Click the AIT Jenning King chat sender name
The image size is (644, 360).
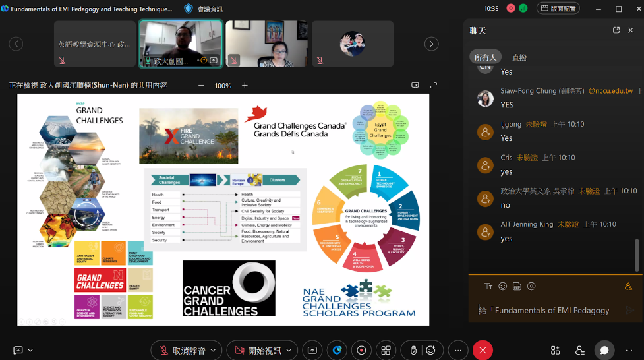tap(527, 224)
